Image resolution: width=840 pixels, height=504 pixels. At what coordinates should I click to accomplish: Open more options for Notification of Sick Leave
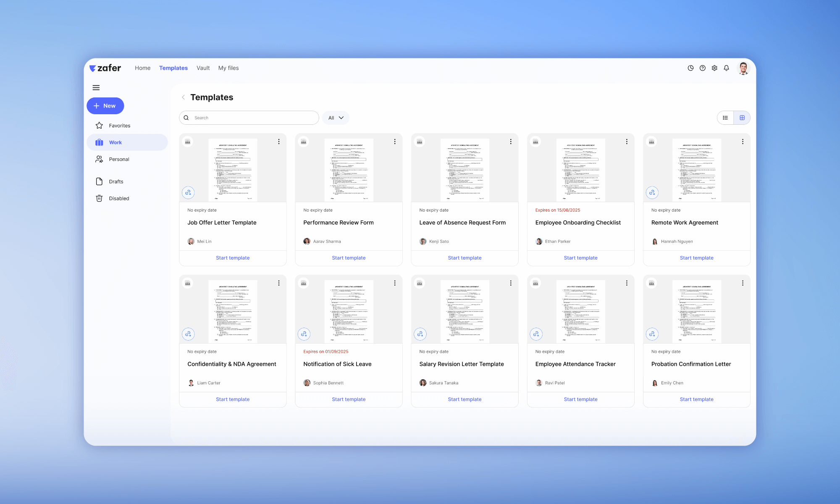point(395,283)
